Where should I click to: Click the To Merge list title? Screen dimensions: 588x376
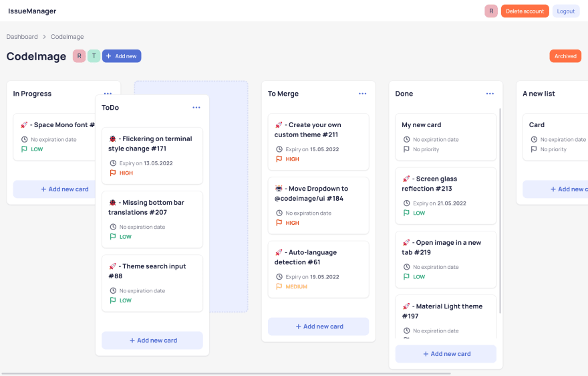click(x=283, y=94)
